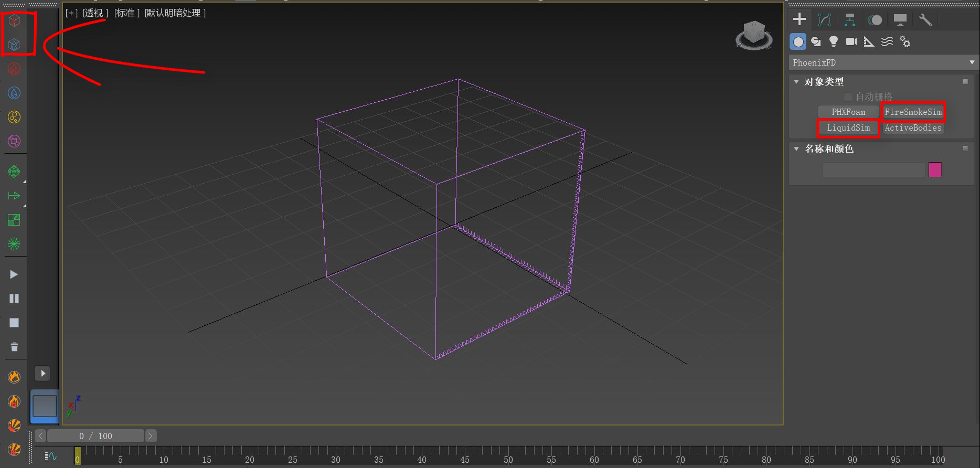980x468 pixels.
Task: Select the red fire source icon
Action: pyautogui.click(x=14, y=69)
